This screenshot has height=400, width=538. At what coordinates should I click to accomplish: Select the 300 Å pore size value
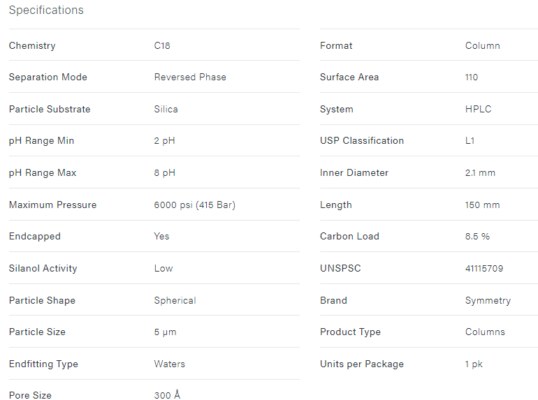[167, 395]
